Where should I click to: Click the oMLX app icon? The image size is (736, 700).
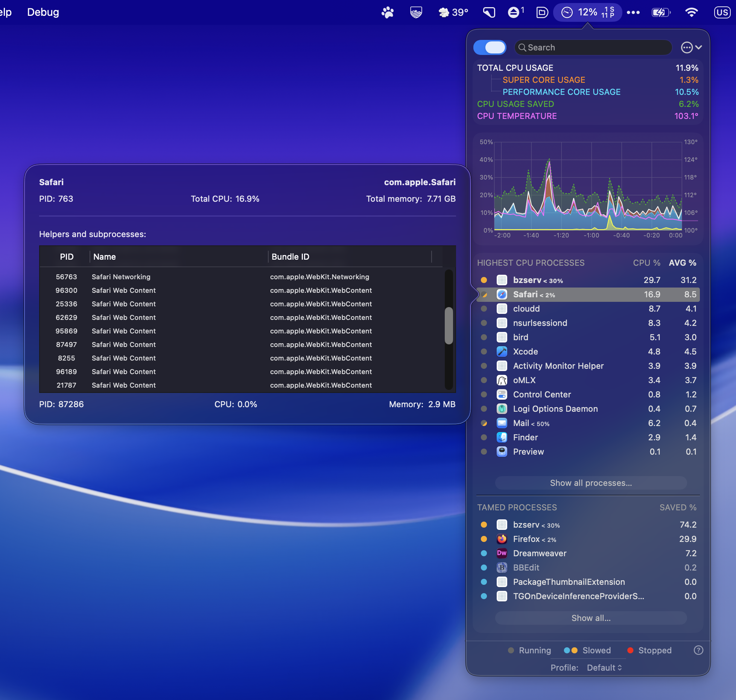tap(502, 380)
